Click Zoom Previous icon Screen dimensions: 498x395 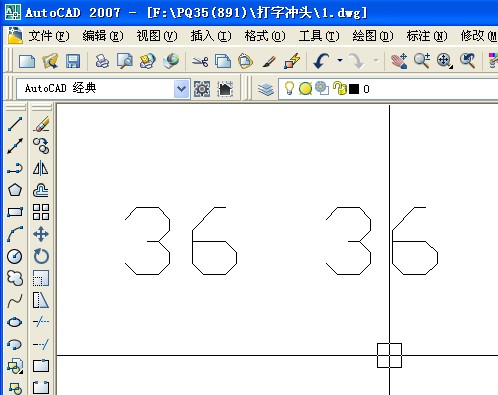coord(468,61)
